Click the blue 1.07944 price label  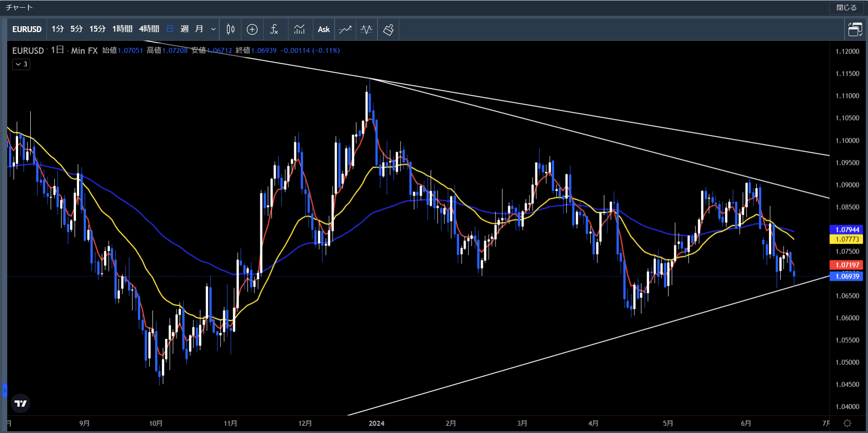(846, 230)
